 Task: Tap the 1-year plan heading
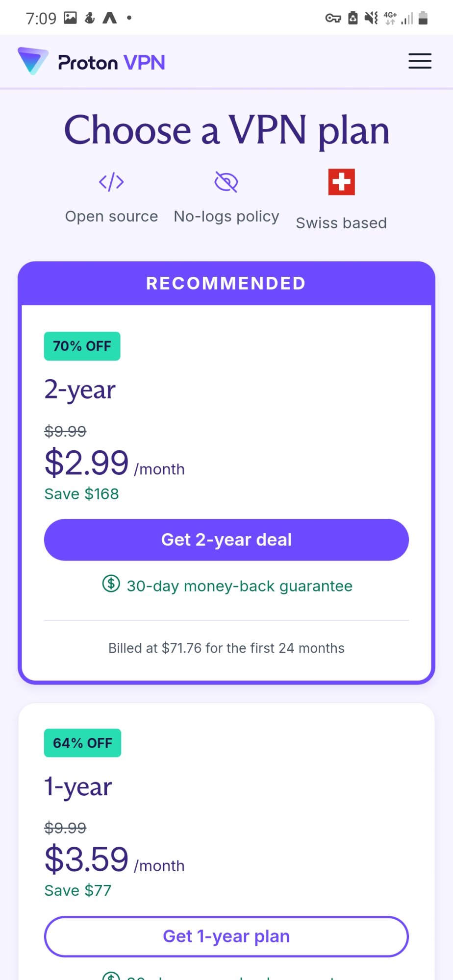point(78,786)
